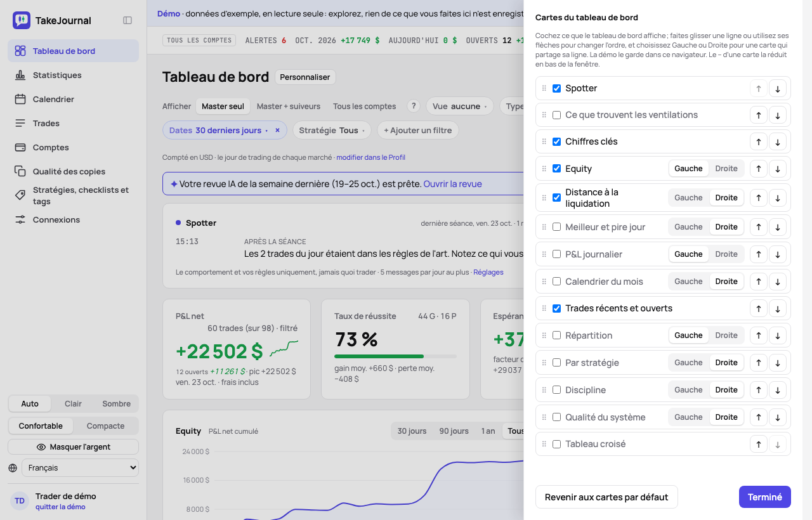Image resolution: width=812 pixels, height=520 pixels.
Task: Set Répartition card to Droite
Action: (726, 335)
